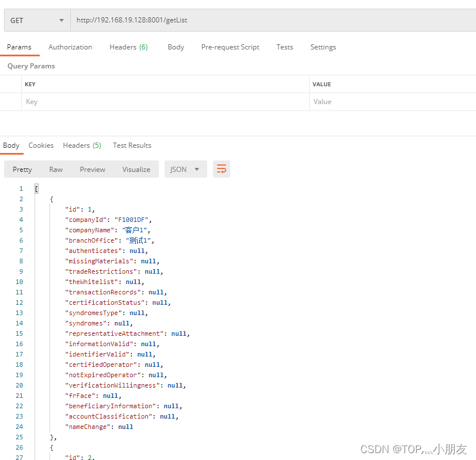Select the Preview response view
Image resolution: width=476 pixels, height=460 pixels.
(92, 169)
